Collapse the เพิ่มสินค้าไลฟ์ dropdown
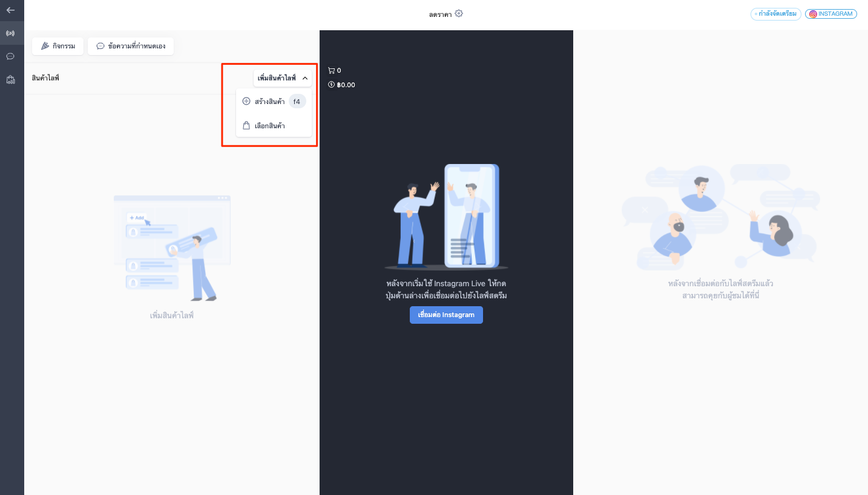 point(283,78)
